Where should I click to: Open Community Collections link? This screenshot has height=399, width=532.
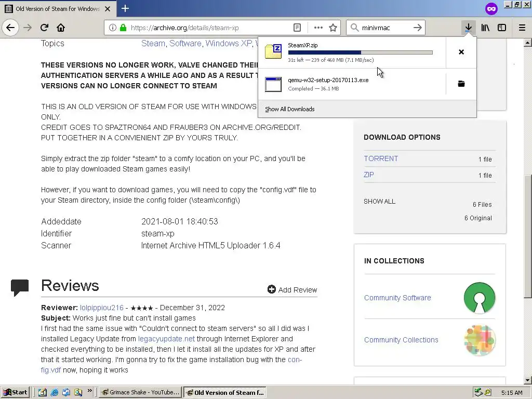(401, 340)
